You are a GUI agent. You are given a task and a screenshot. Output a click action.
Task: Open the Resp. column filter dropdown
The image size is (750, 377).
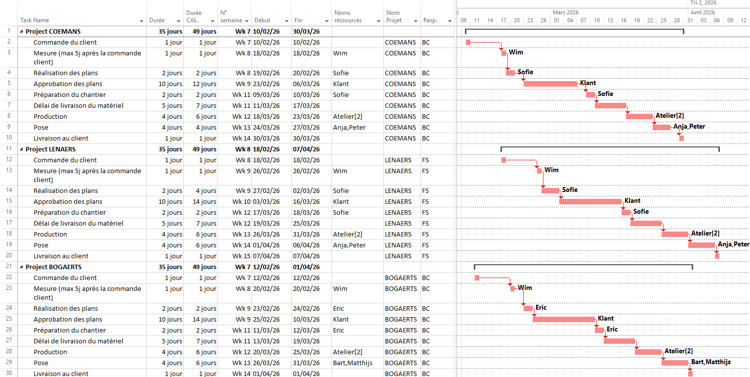449,21
